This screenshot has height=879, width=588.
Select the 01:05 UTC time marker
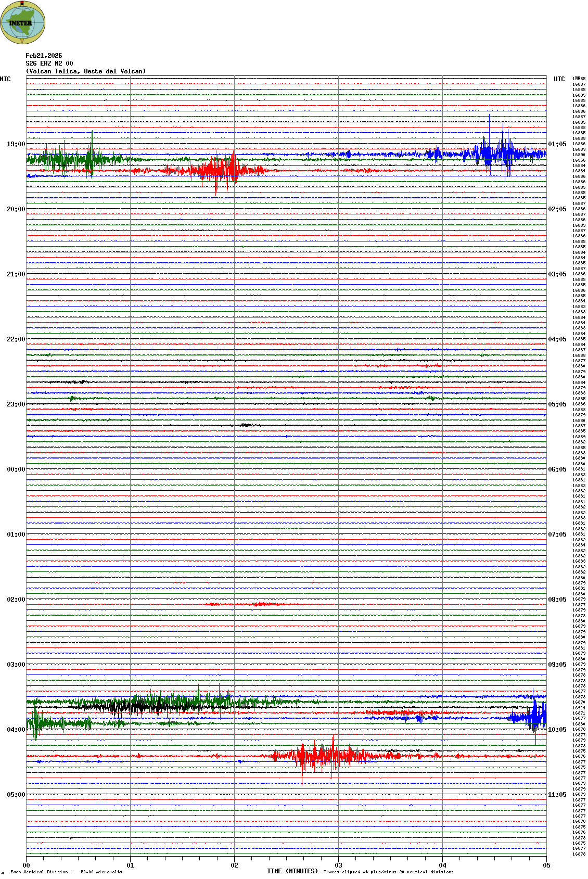[557, 144]
